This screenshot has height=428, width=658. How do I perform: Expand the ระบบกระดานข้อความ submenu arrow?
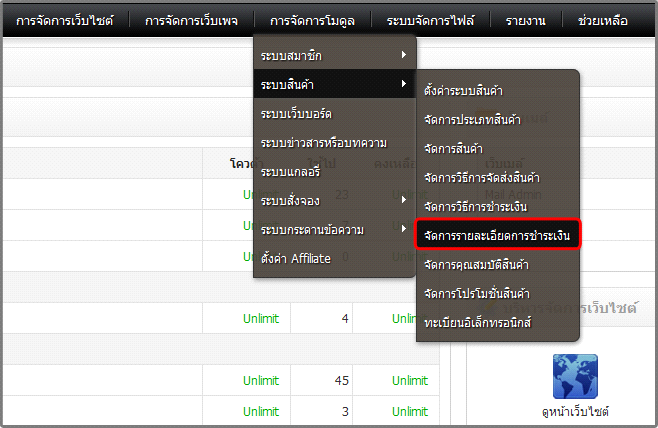pos(404,229)
